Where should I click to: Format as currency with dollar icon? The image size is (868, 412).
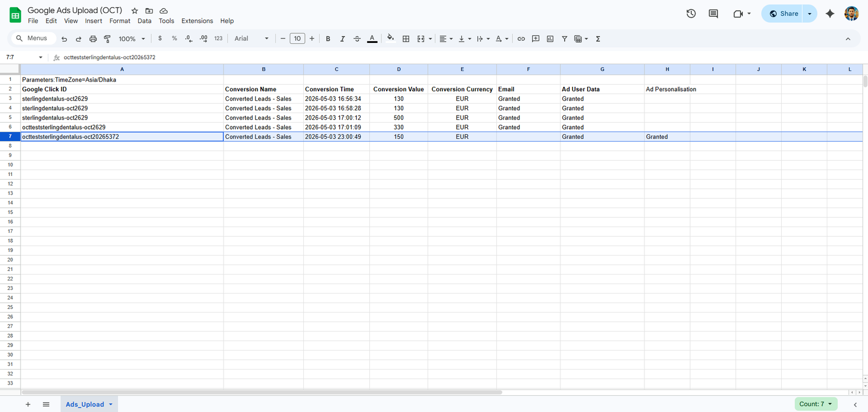click(x=160, y=39)
